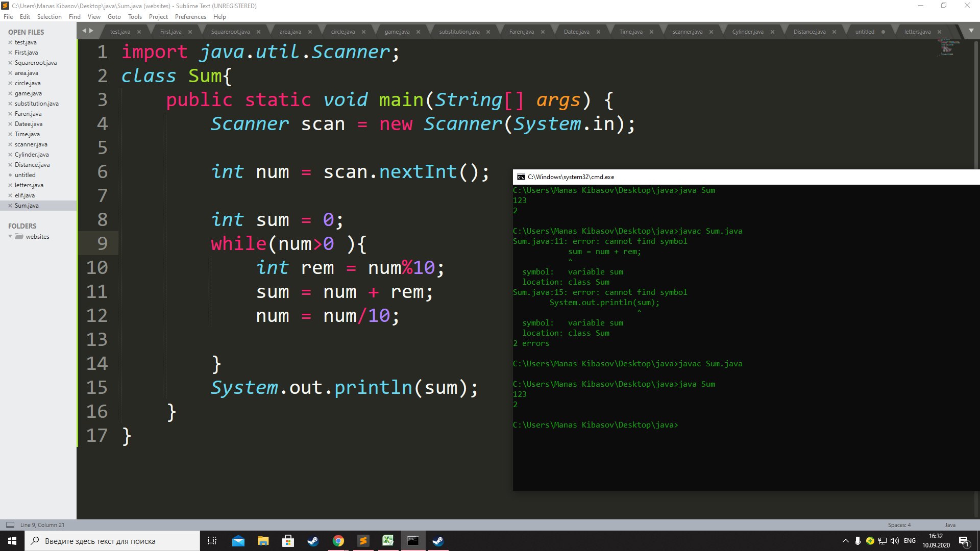
Task: Change indentation via Spaces: 4
Action: [x=899, y=525]
